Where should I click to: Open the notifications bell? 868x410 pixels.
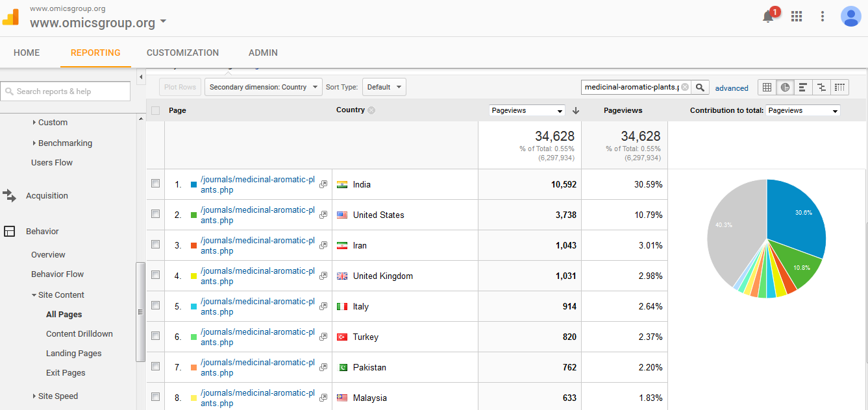click(x=768, y=17)
